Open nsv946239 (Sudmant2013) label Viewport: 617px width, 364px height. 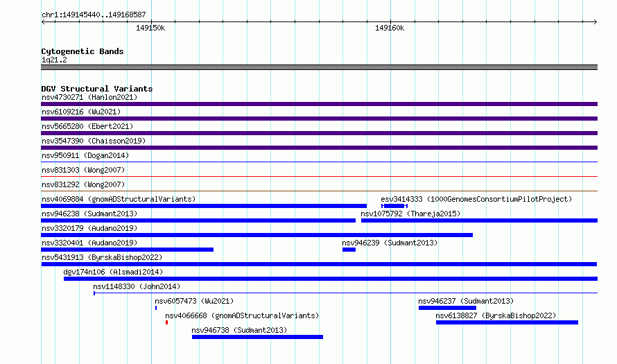tap(390, 243)
